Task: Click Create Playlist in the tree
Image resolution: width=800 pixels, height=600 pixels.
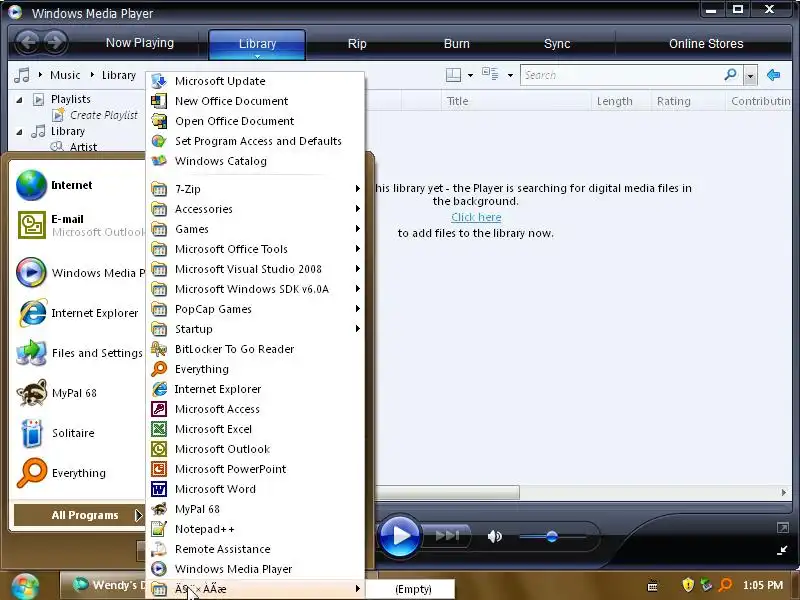Action: click(104, 115)
